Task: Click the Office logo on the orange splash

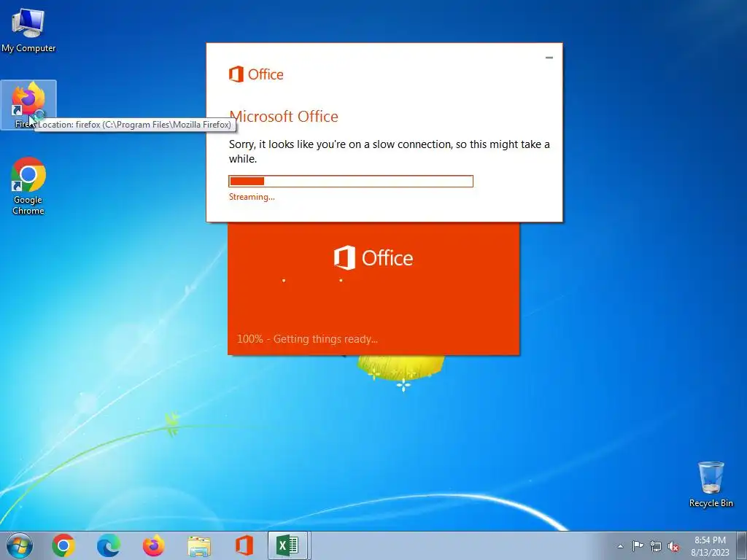Action: (373, 257)
